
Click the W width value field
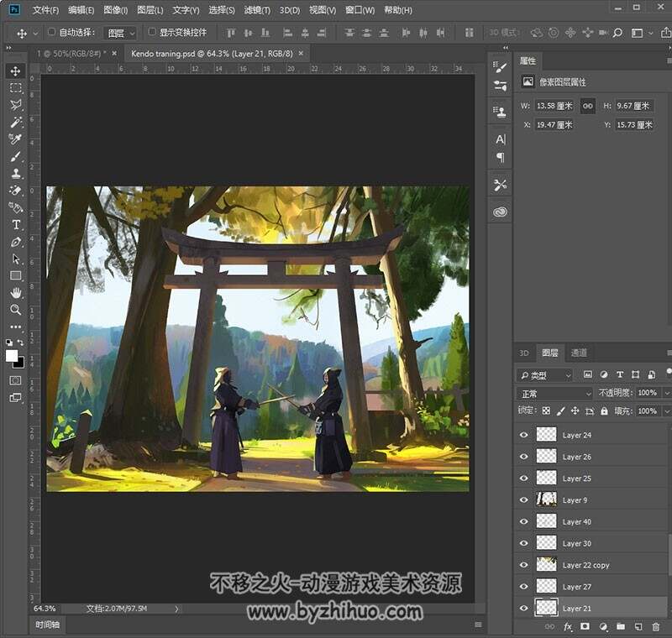[554, 106]
